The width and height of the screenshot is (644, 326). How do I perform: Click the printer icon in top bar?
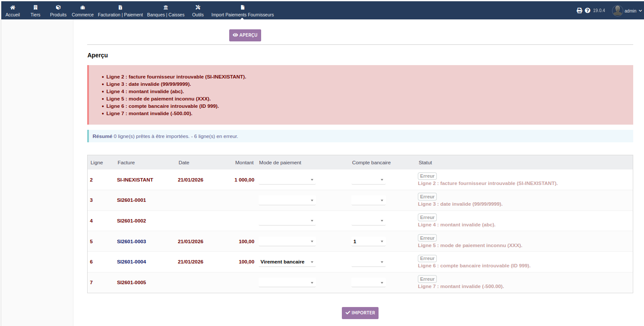(x=579, y=11)
